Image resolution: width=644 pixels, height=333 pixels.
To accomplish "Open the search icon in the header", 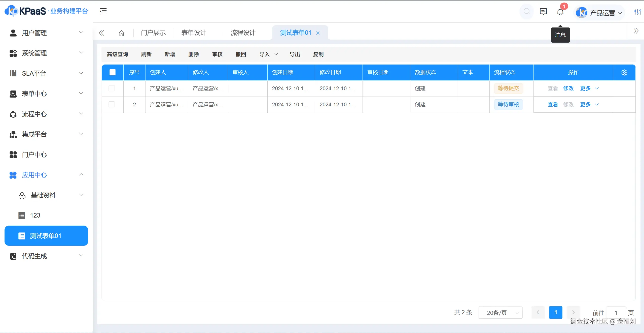I will pyautogui.click(x=526, y=11).
